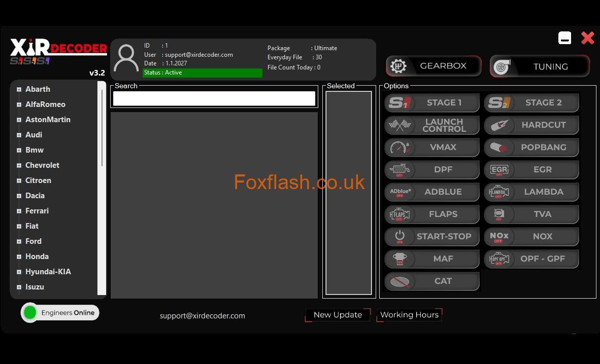The height and width of the screenshot is (364, 600).
Task: Click the Launch Control checkered flags icon
Action: pos(399,125)
